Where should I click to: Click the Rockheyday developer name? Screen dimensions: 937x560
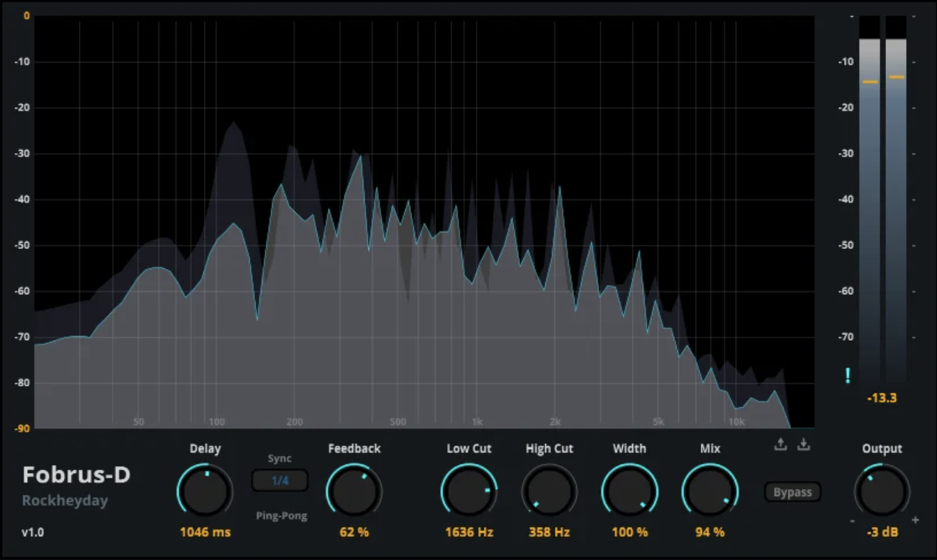click(x=65, y=501)
